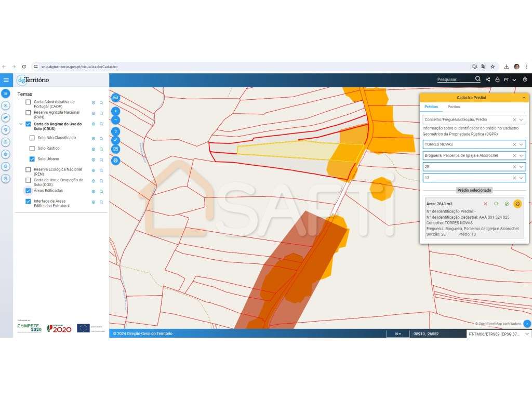
Task: Open the TORRES NOVAS concelho dropdown
Action: pyautogui.click(x=521, y=144)
